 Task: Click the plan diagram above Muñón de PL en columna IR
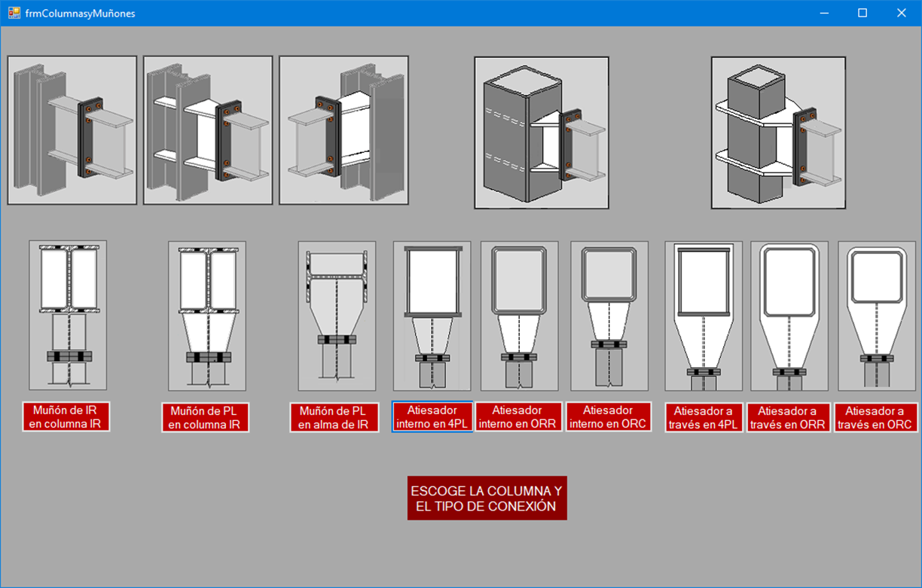pyautogui.click(x=207, y=316)
